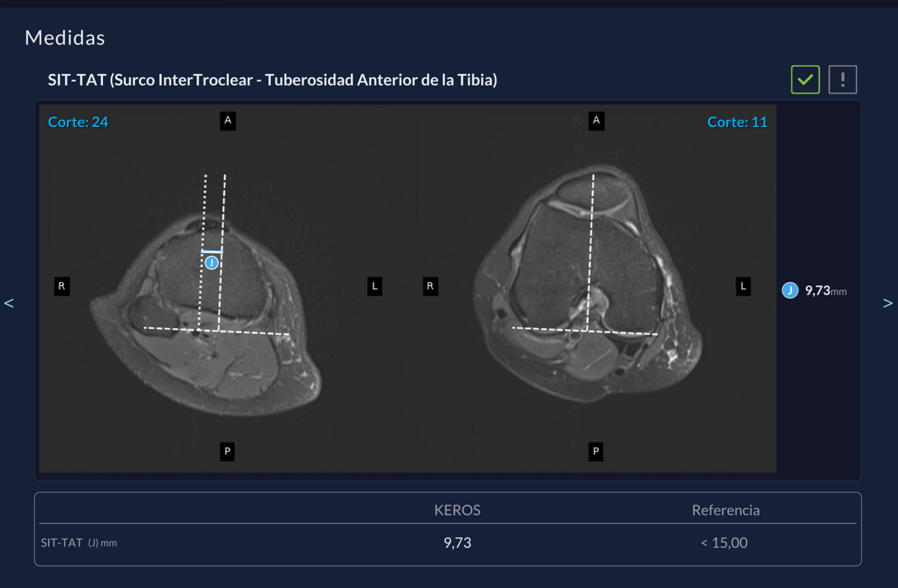Click the green checkmark approval box
Viewport: 898px width, 588px height.
[805, 80]
